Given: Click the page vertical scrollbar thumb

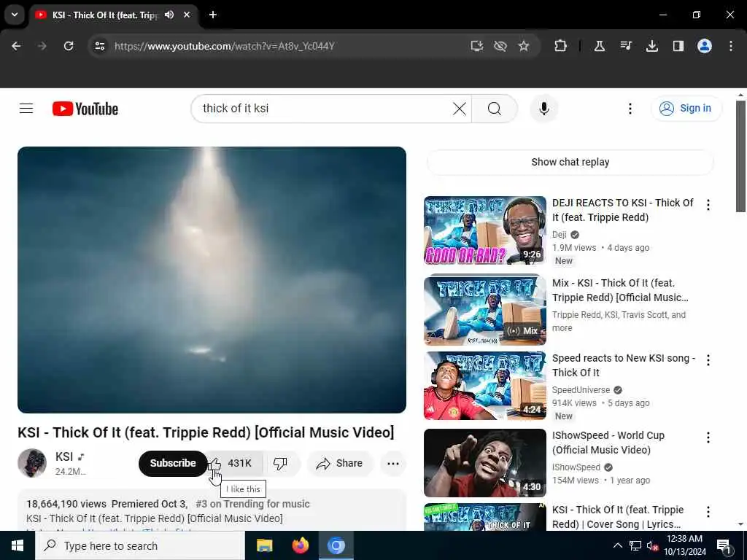Looking at the screenshot, I should coord(740,156).
